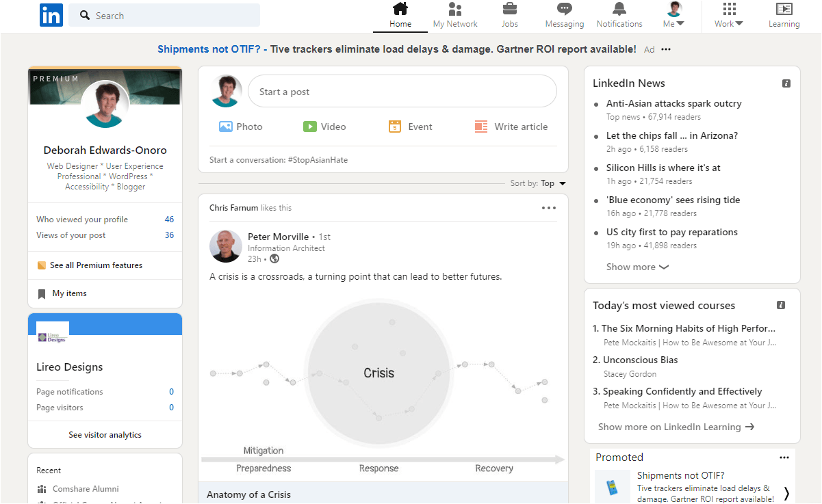Open Page visitors count row
This screenshot has width=822, height=504.
(105, 408)
